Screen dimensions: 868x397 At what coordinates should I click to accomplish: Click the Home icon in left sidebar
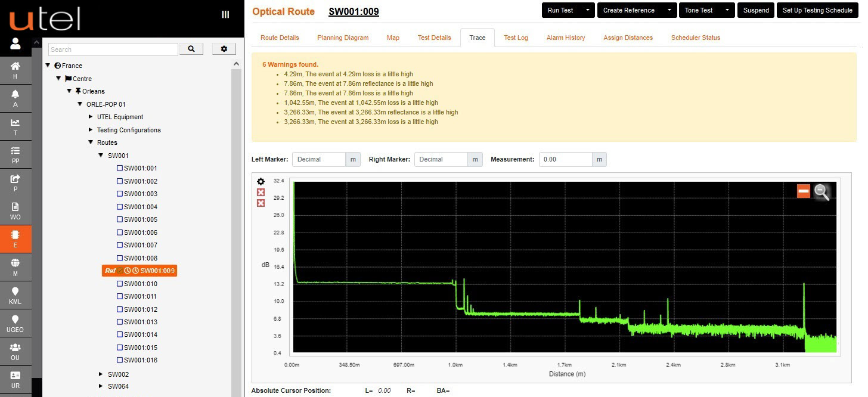pyautogui.click(x=15, y=66)
